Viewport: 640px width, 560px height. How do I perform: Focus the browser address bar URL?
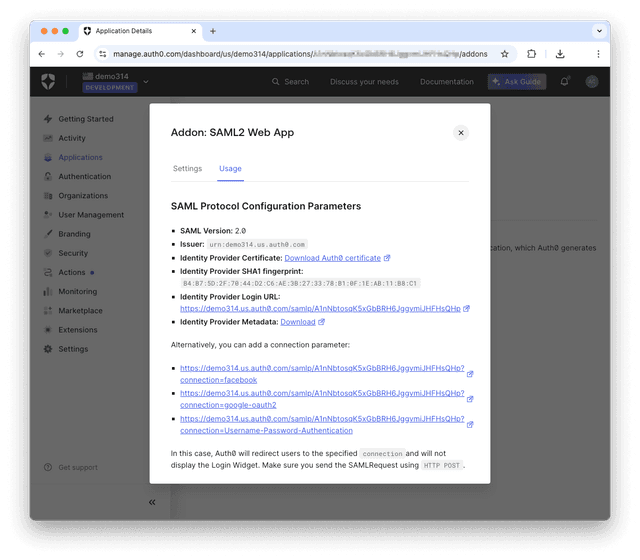pyautogui.click(x=300, y=54)
